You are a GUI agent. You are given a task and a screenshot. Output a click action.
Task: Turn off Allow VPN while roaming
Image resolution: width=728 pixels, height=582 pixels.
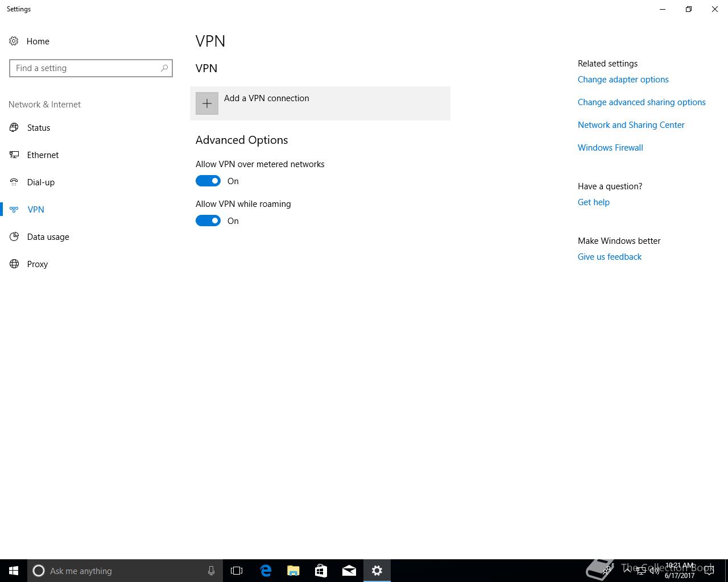click(208, 221)
